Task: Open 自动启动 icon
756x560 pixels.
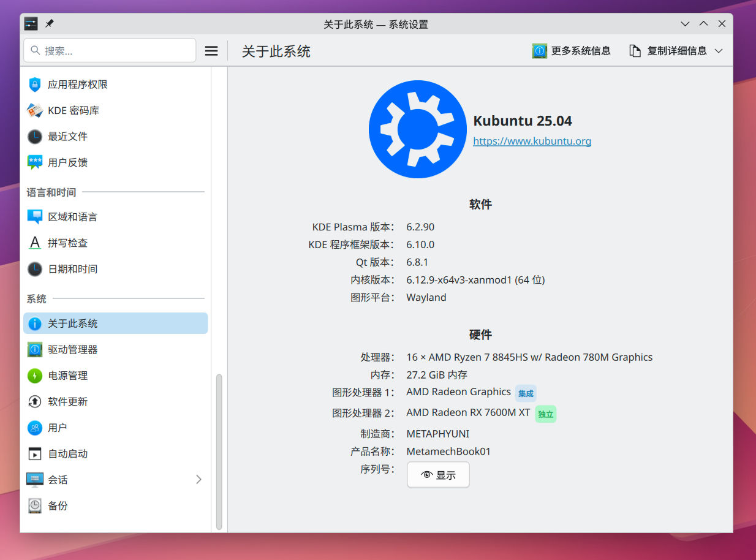Action: pyautogui.click(x=35, y=454)
